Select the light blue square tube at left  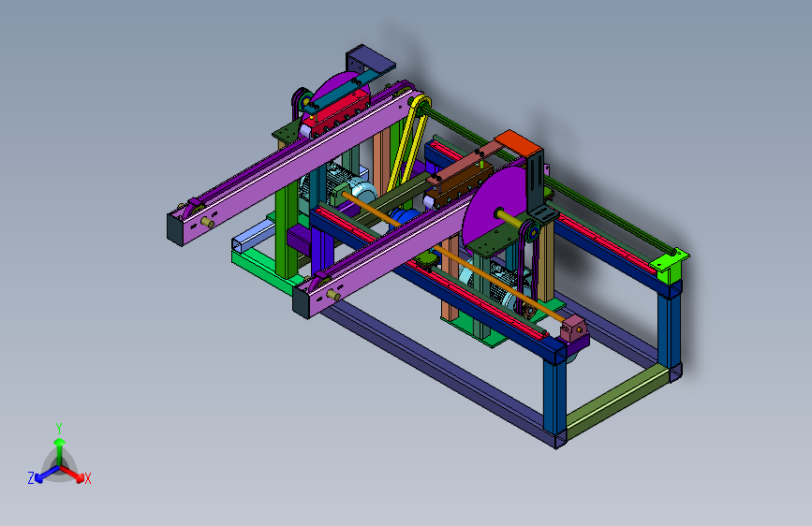pos(252,238)
